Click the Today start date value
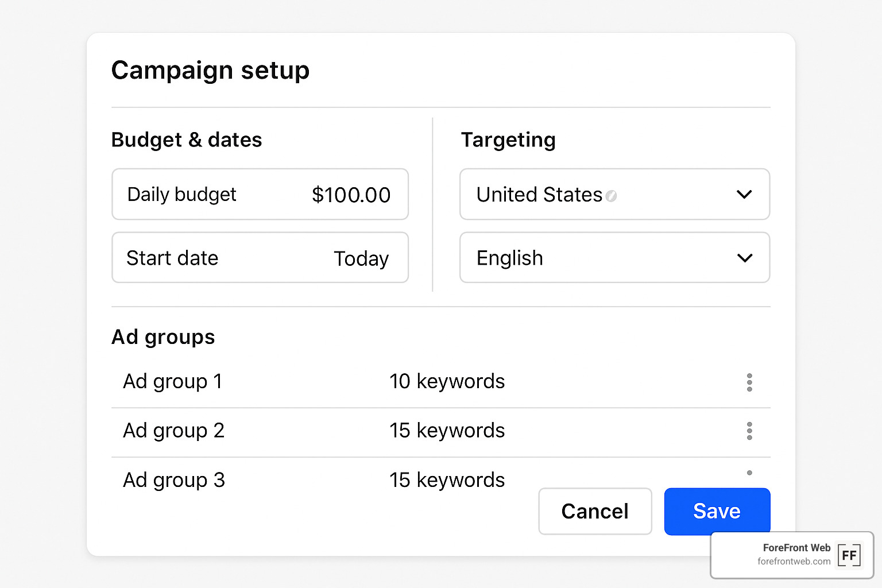The width and height of the screenshot is (882, 588). tap(361, 259)
